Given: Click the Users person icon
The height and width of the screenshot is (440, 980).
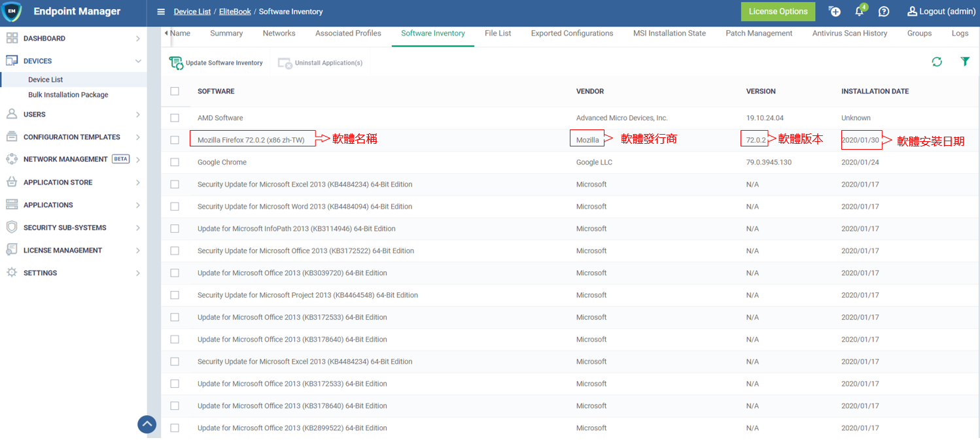Looking at the screenshot, I should tap(12, 114).
